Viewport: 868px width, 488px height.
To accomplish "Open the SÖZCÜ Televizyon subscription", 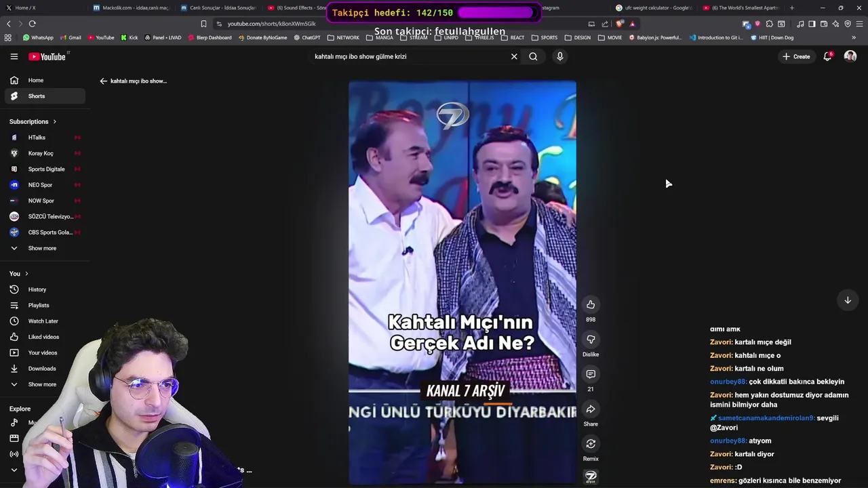I will [45, 216].
